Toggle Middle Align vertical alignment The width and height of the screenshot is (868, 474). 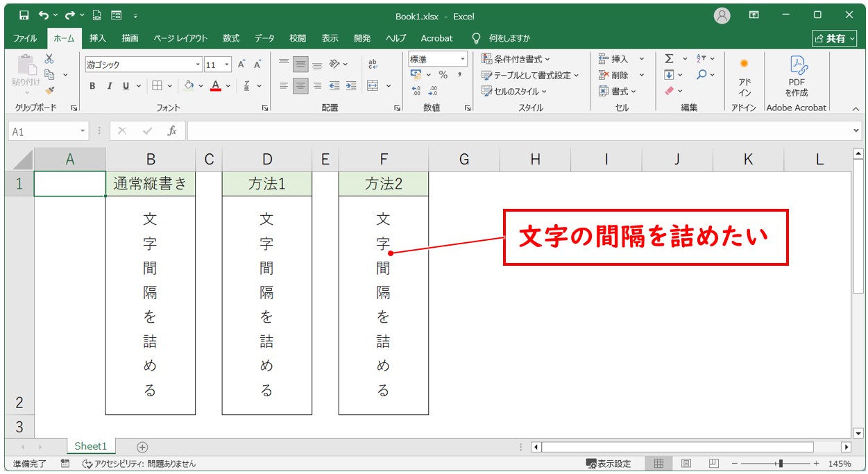[300, 64]
